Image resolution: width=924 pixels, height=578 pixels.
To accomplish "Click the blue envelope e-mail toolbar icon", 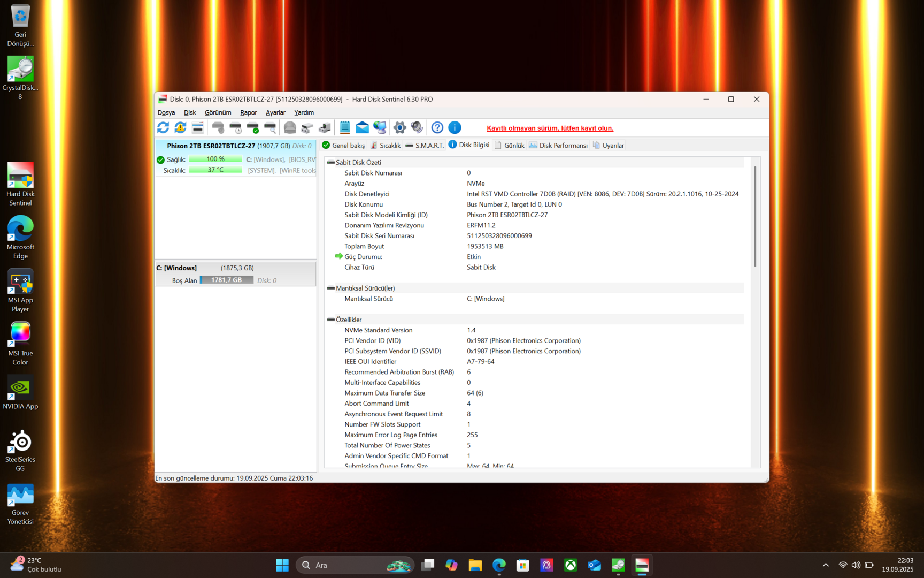I will tap(362, 127).
